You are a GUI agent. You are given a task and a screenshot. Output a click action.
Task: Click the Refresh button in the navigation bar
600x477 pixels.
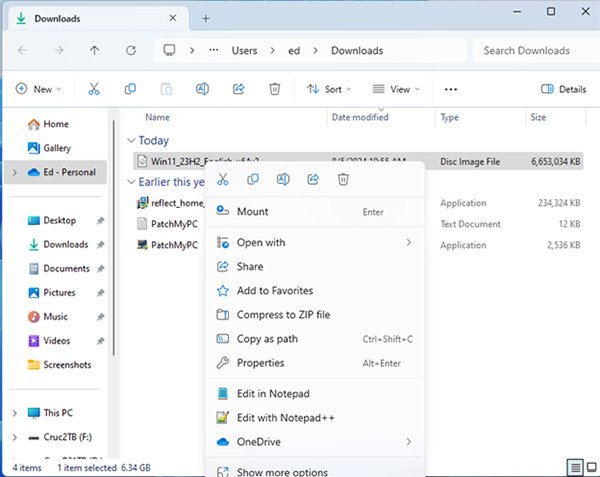tap(130, 50)
